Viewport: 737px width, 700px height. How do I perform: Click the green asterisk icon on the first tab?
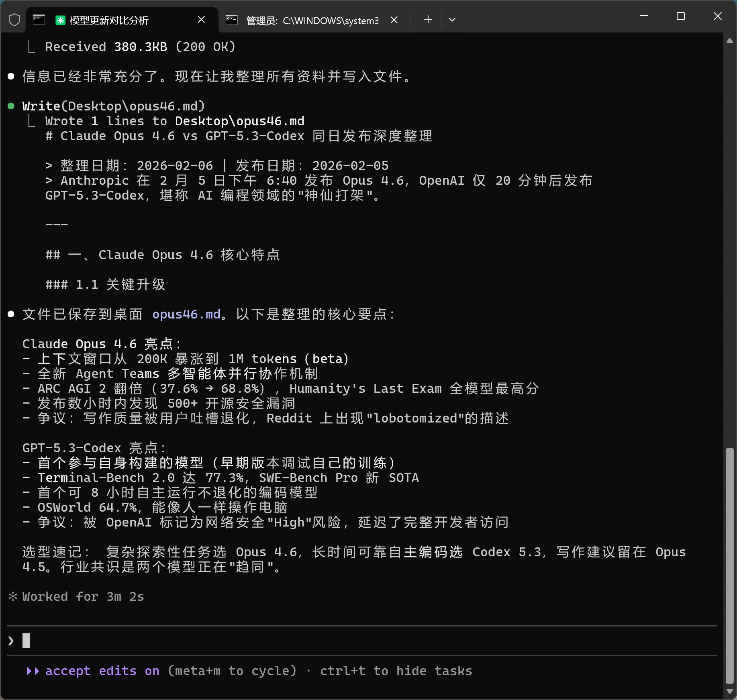click(60, 20)
